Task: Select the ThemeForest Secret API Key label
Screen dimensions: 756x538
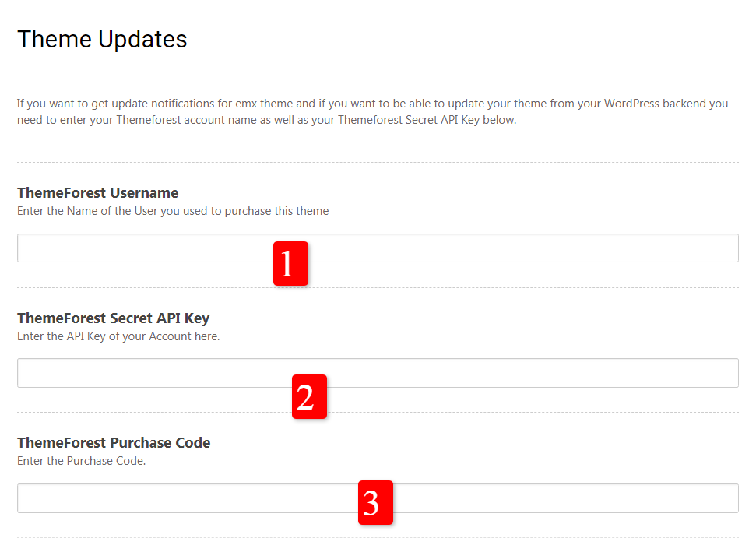Action: 113,318
